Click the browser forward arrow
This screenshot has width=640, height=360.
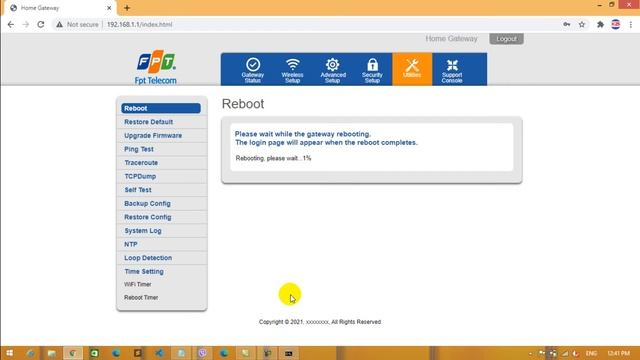click(26, 24)
